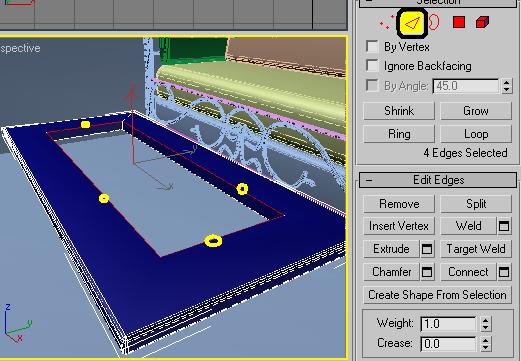Open Connect settings dialog icon
Screen dimensions: 521x361
pos(504,272)
